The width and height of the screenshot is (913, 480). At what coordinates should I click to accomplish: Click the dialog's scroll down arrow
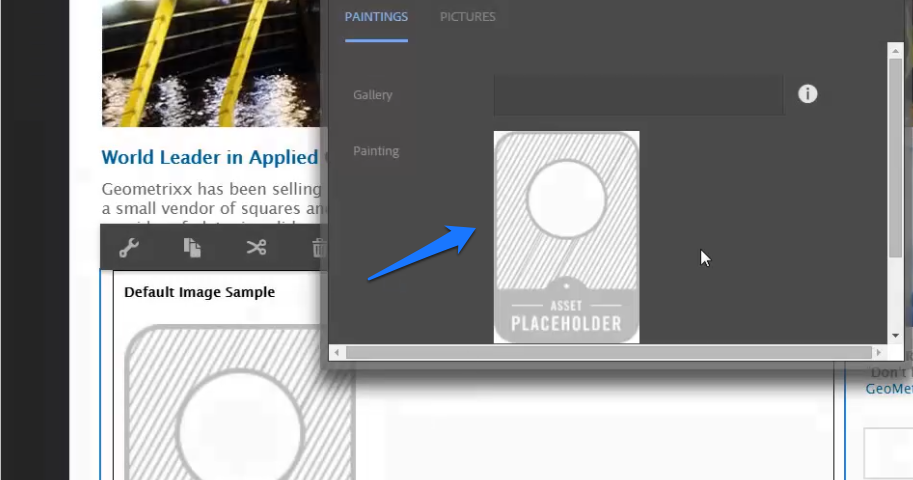point(896,336)
